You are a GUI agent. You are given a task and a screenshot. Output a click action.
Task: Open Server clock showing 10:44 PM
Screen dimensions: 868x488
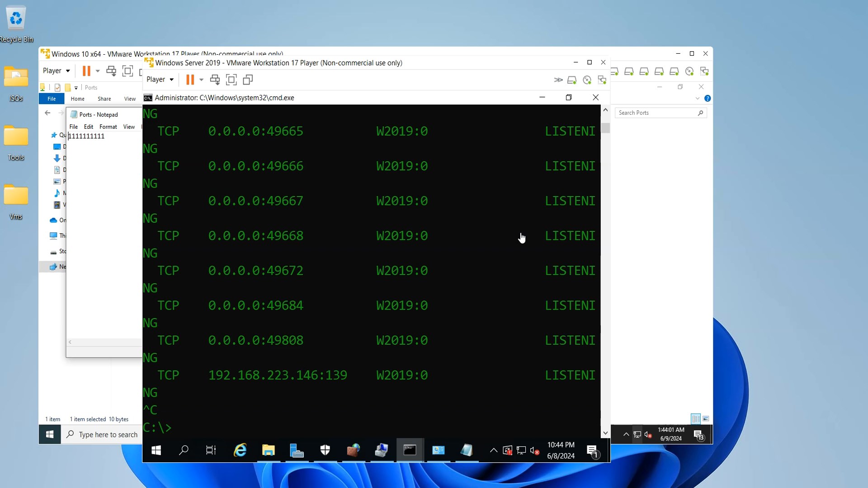(x=561, y=450)
